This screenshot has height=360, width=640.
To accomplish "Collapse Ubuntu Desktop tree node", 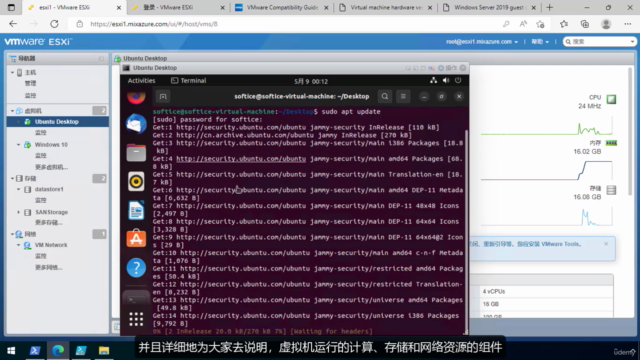I will (19, 122).
